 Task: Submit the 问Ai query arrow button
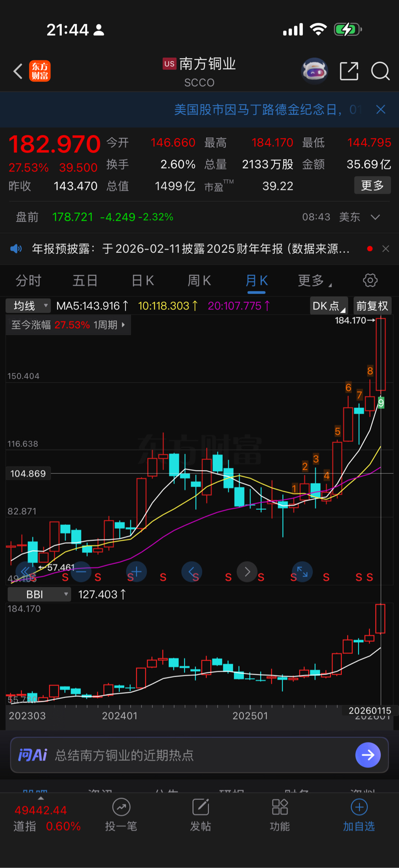coord(368,755)
